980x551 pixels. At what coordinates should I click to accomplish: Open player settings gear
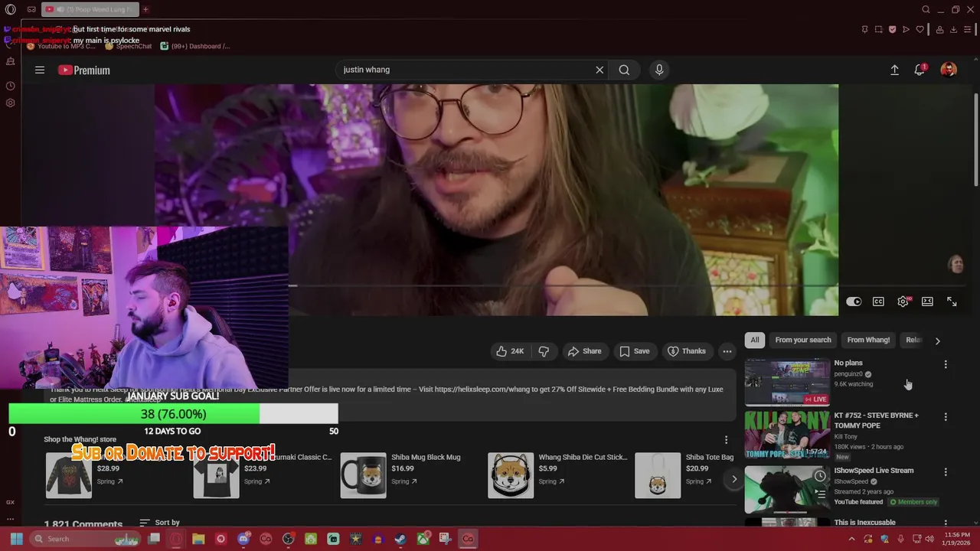pyautogui.click(x=903, y=302)
